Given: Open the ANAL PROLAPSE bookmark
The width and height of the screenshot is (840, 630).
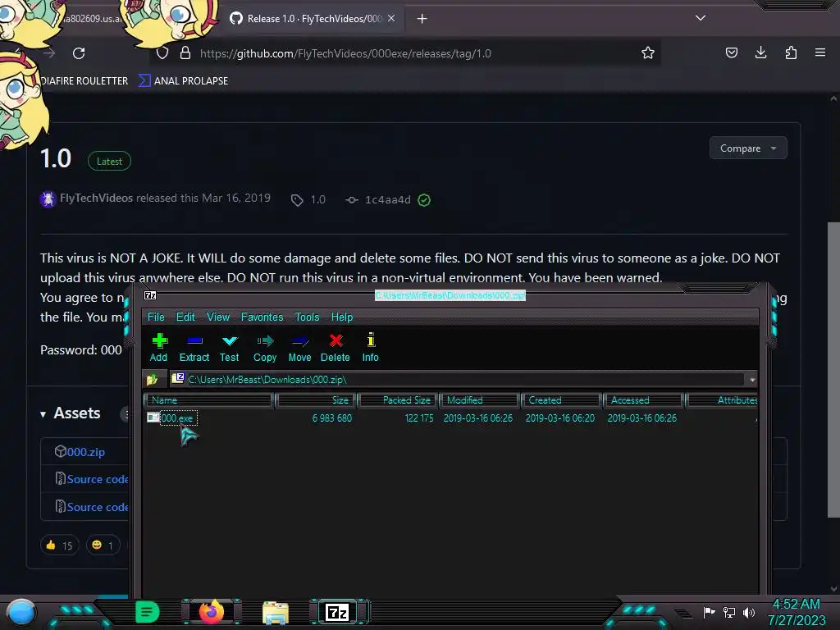Looking at the screenshot, I should pyautogui.click(x=183, y=81).
